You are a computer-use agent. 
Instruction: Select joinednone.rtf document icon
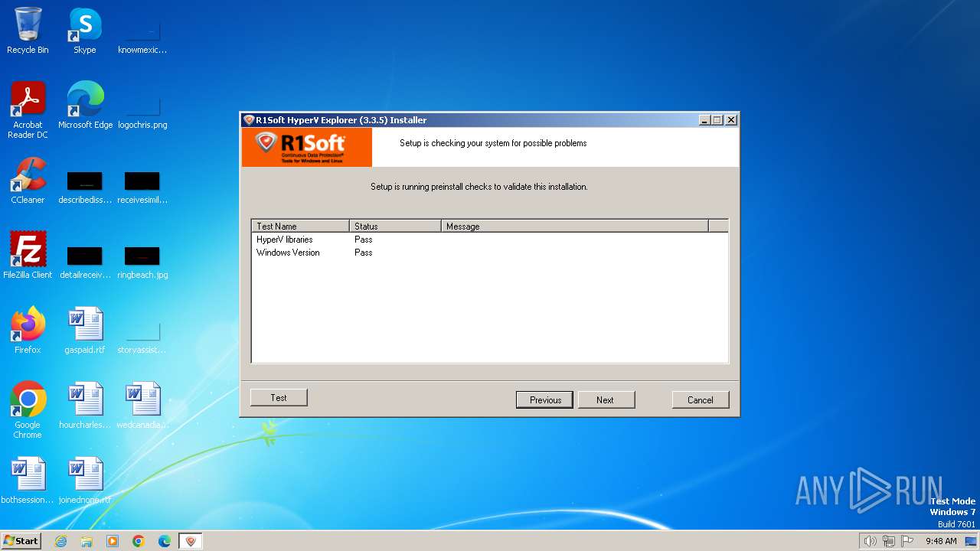pos(85,481)
